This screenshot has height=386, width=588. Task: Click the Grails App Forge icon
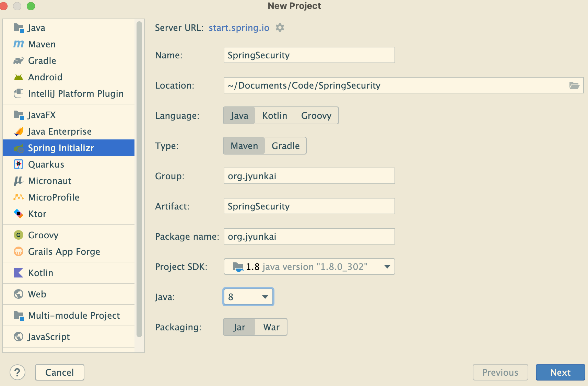(x=19, y=252)
